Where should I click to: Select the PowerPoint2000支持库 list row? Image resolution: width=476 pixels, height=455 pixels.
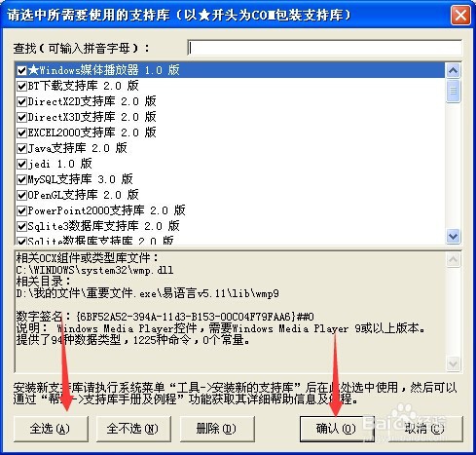coord(231,210)
